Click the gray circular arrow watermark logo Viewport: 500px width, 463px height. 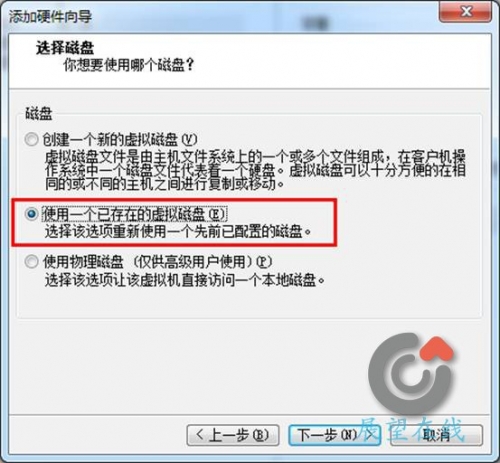tap(411, 375)
